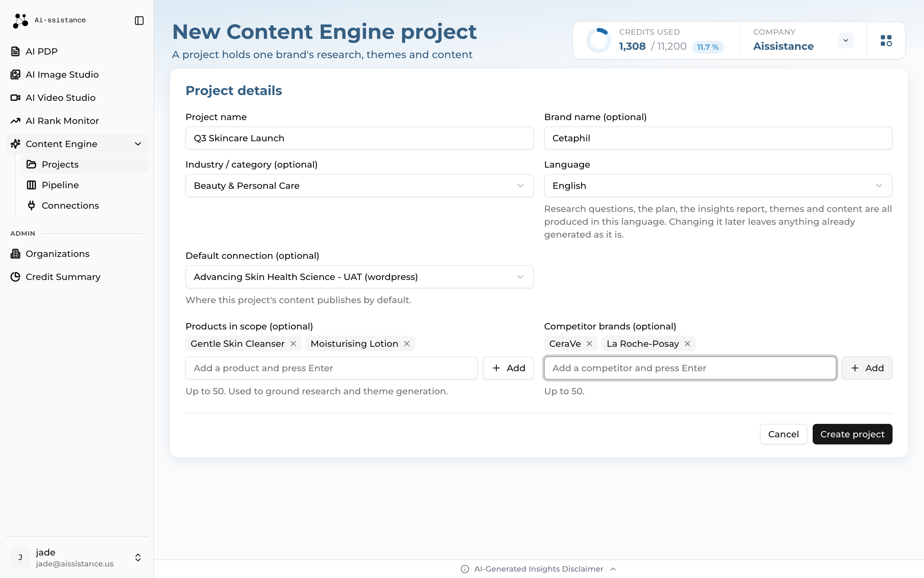This screenshot has height=578, width=924.
Task: Focus the Add a competitor input
Action: coord(690,368)
